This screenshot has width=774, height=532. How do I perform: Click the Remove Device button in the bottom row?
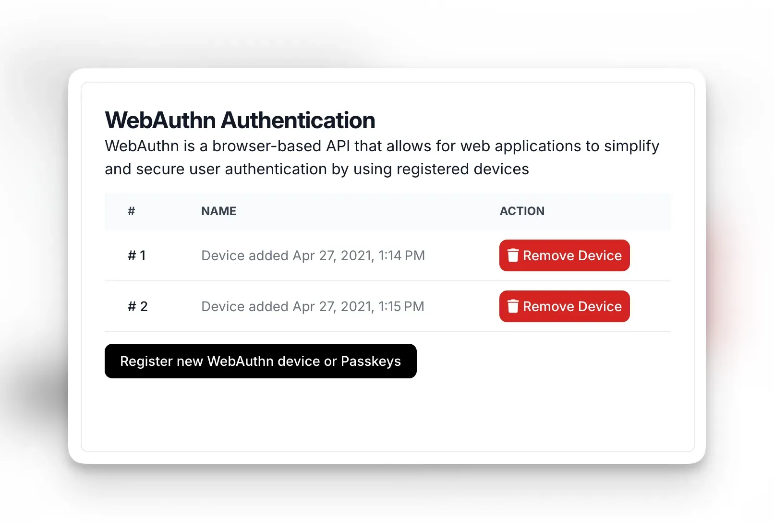coord(564,306)
